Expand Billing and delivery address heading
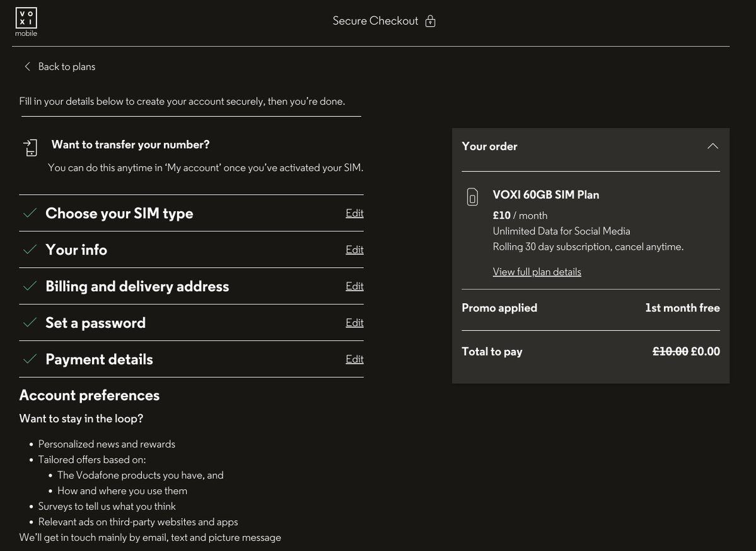The image size is (756, 551). pyautogui.click(x=137, y=286)
